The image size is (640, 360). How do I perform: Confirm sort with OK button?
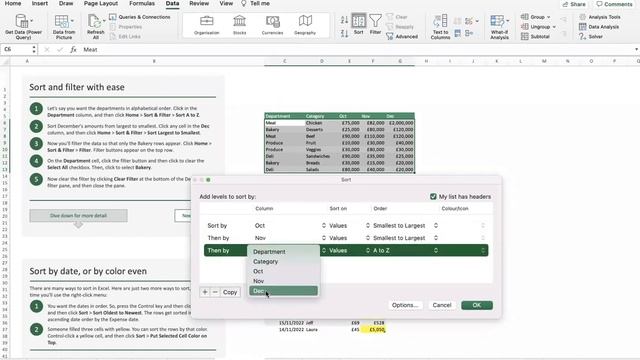[x=477, y=305]
